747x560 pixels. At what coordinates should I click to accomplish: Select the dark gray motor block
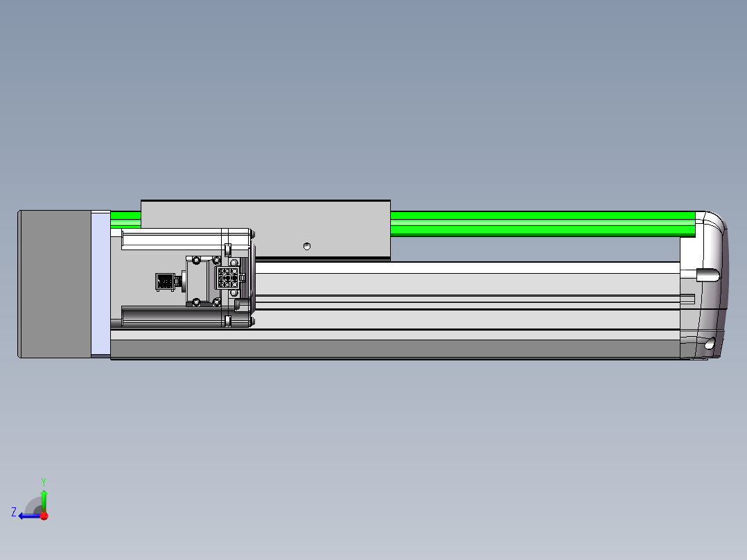tap(55, 284)
